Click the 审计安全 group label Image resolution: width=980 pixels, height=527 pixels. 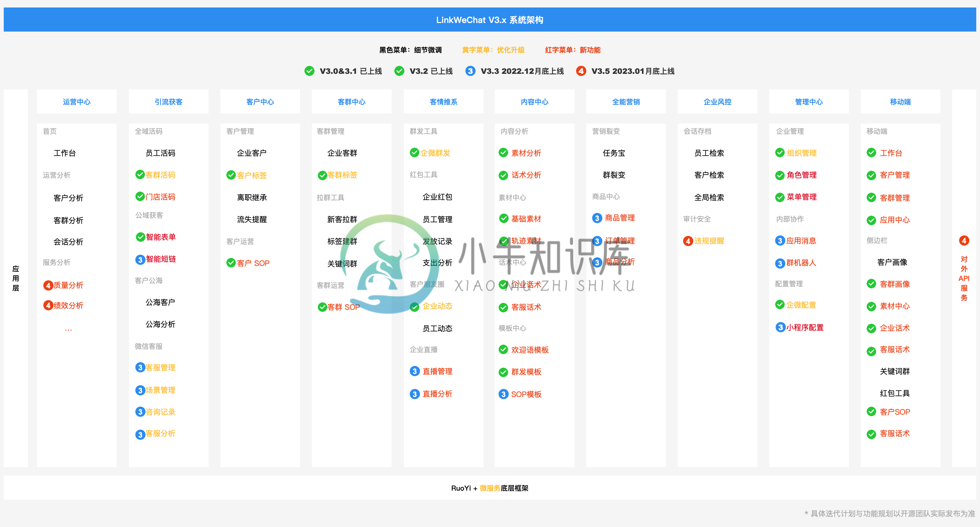coord(697,219)
